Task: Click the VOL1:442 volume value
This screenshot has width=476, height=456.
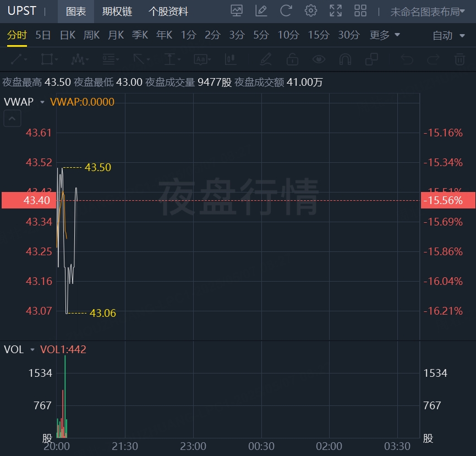Action: point(63,349)
